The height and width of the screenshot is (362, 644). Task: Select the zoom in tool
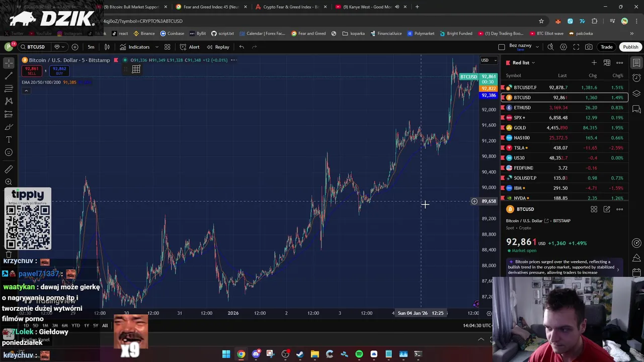9,182
